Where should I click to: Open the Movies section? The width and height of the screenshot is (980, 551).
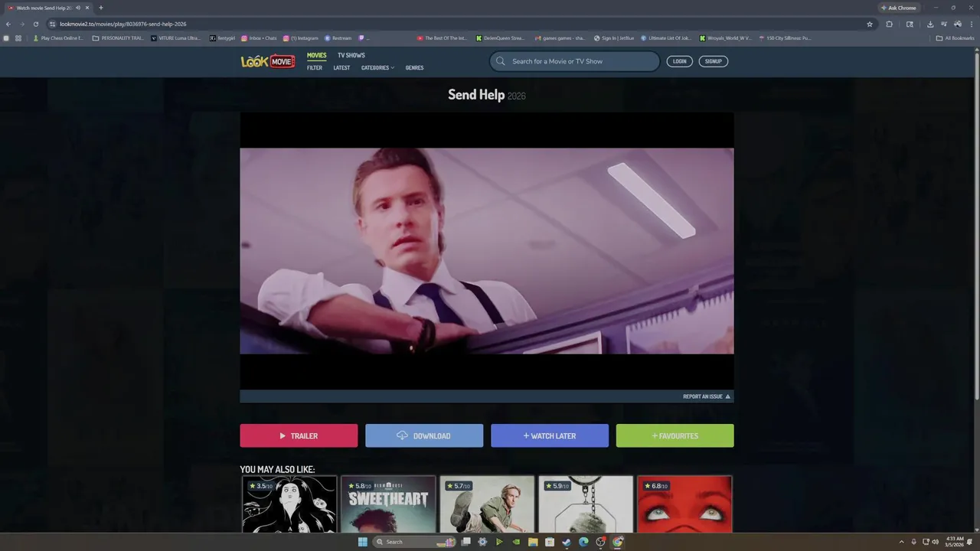tap(316, 55)
